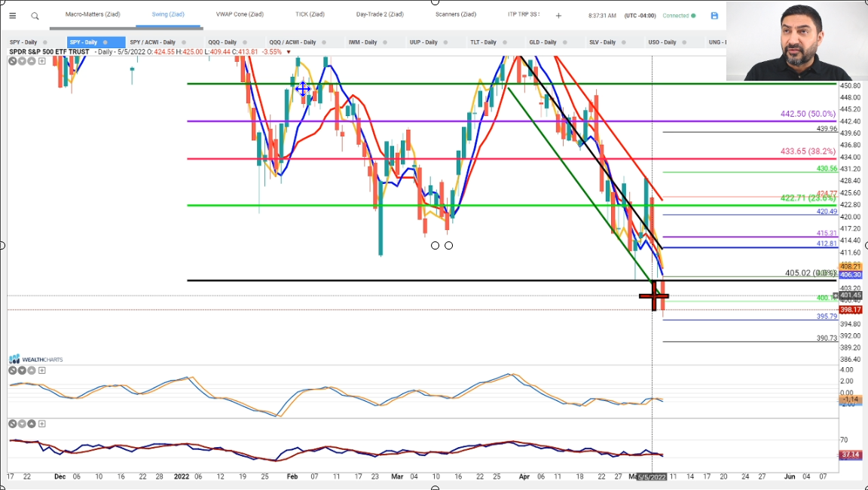This screenshot has width=868, height=490.
Task: Open Scanners (Ziad) workspace tab
Action: (456, 14)
